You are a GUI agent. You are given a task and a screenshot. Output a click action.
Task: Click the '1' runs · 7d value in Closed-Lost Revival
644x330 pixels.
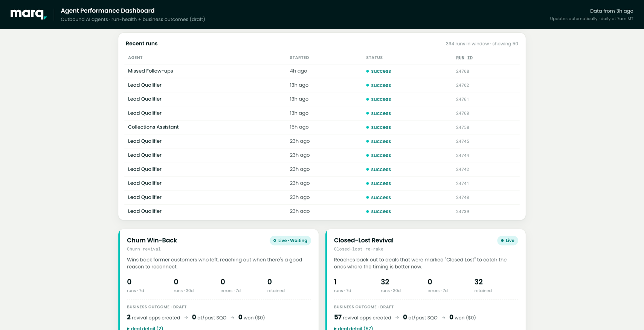coord(335,282)
